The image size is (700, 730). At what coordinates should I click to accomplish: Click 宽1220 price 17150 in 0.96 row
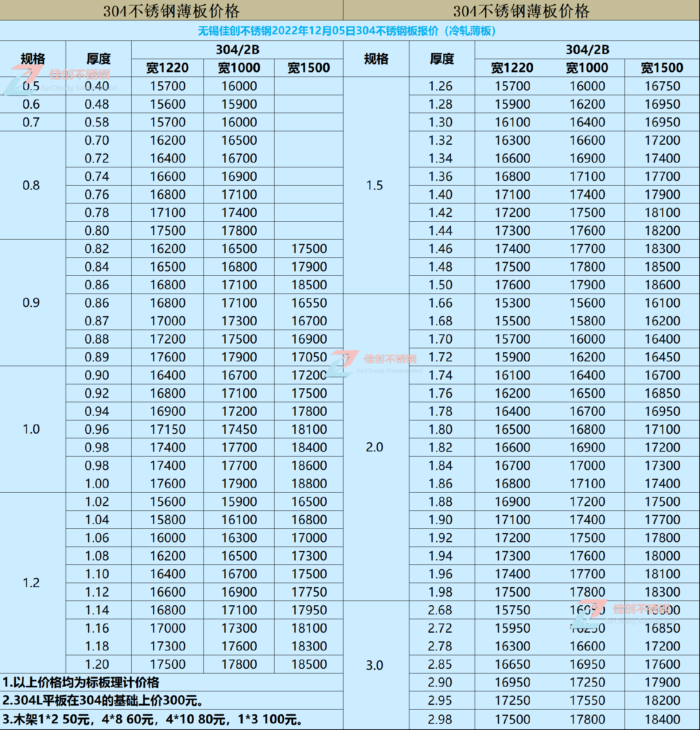coord(168,430)
